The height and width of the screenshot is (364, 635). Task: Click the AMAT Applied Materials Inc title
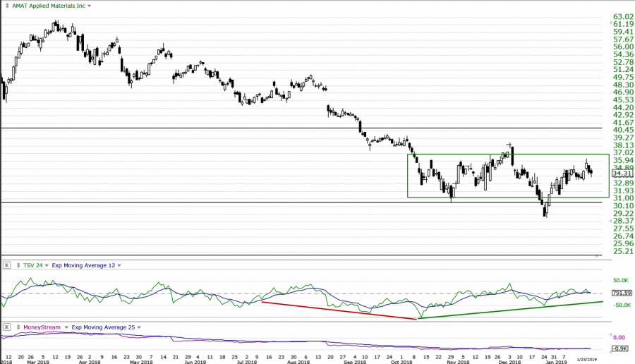(49, 6)
